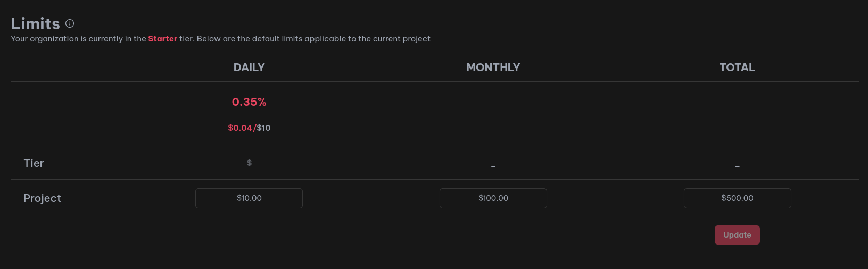Click the Tier total dash placeholder
The width and height of the screenshot is (868, 269).
737,166
